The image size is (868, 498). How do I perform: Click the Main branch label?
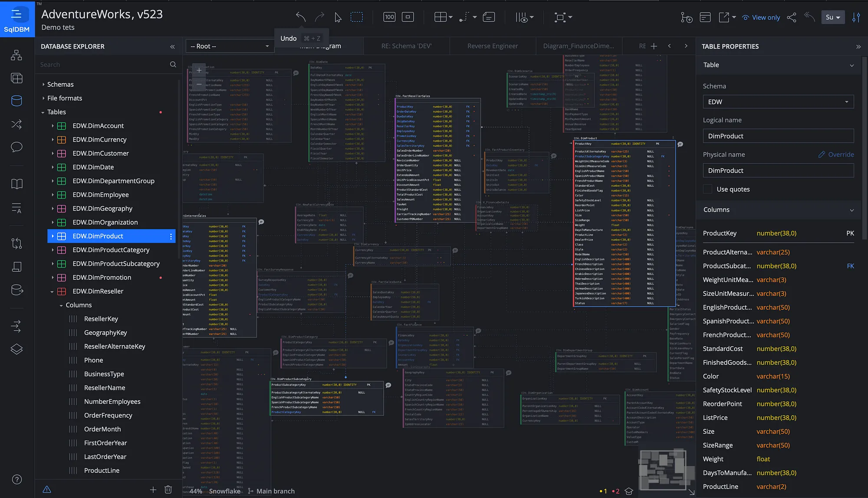[275, 491]
